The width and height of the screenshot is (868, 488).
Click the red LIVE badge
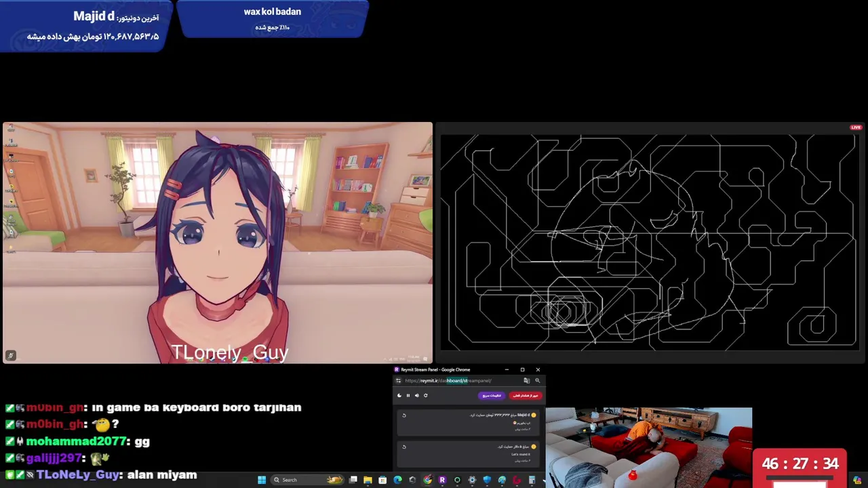(856, 127)
